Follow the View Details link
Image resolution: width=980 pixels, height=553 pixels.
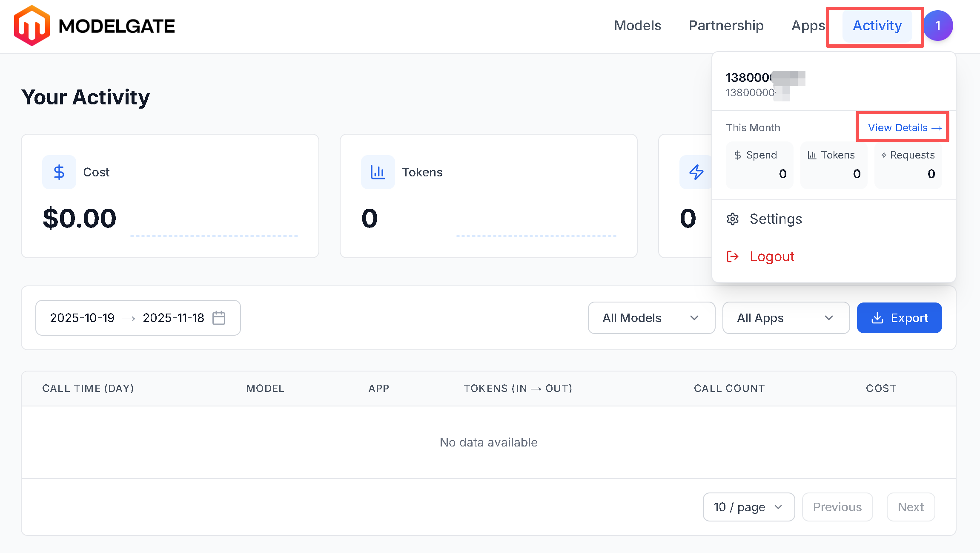pyautogui.click(x=904, y=128)
